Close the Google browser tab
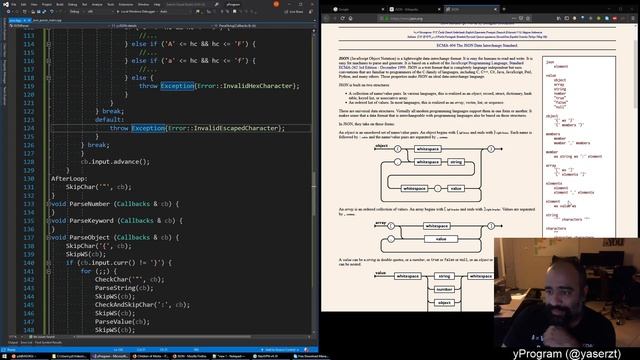The width and height of the screenshot is (640, 360). click(x=383, y=9)
